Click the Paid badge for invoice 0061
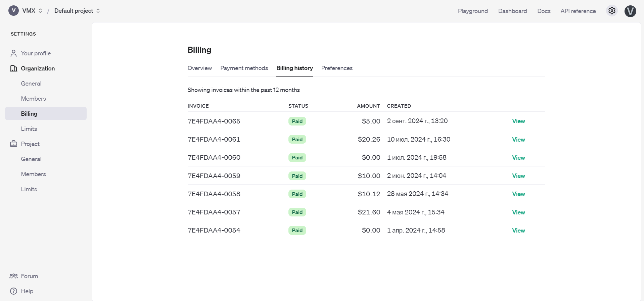The height and width of the screenshot is (301, 644). click(x=297, y=140)
